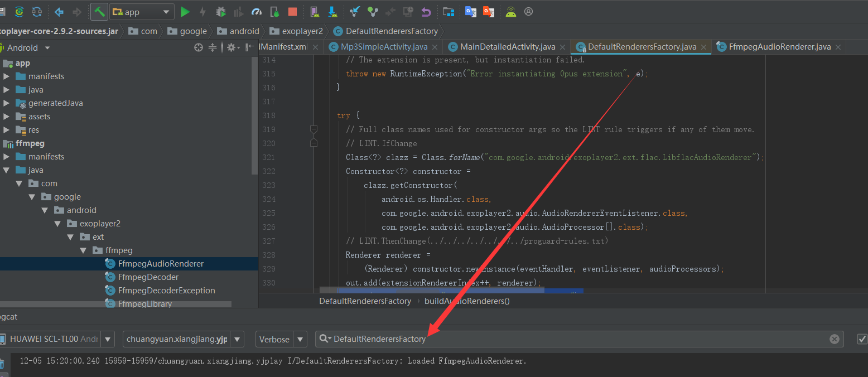This screenshot has height=377, width=868.
Task: Click the project panel vertical scrollbar
Action: point(255,114)
